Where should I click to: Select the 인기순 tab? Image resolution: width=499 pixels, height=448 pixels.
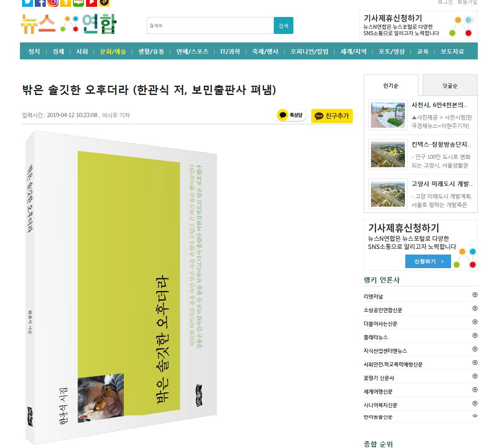pyautogui.click(x=391, y=85)
